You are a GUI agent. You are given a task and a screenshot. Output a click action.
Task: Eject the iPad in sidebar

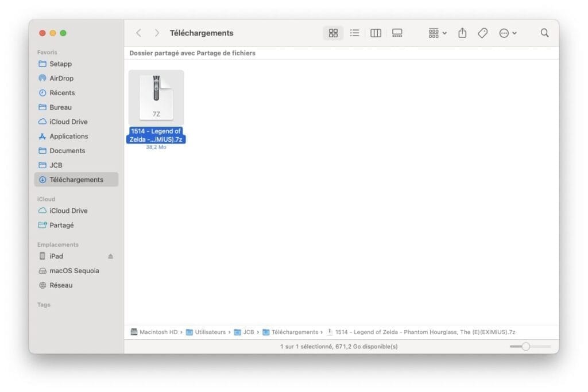[111, 257]
